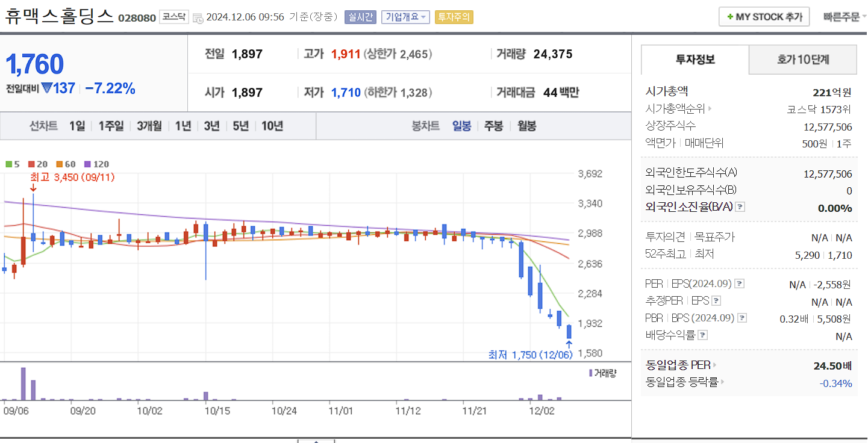Click the 실시간 realtime badge
The image size is (868, 443).
(361, 17)
